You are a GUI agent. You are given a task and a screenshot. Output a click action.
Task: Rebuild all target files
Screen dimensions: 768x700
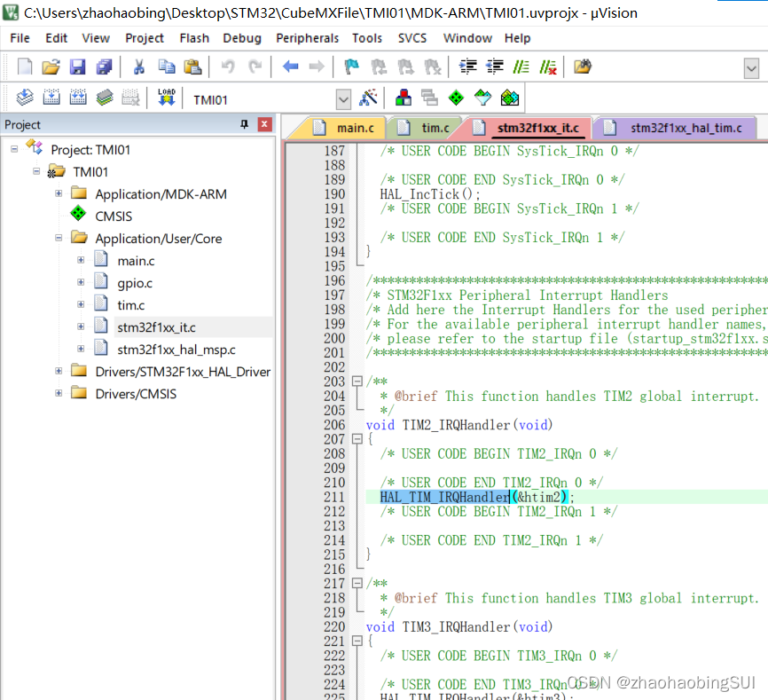[78, 98]
